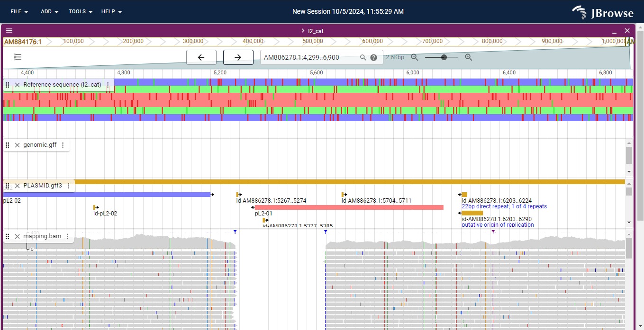Close the Reference sequence track
This screenshot has width=644, height=330.
pyautogui.click(x=18, y=85)
